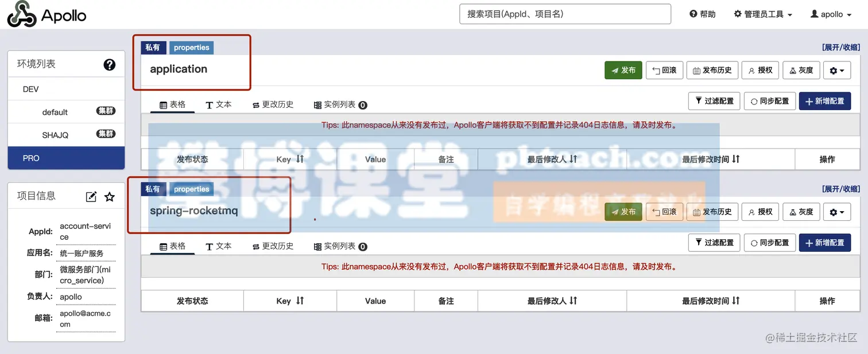The height and width of the screenshot is (354, 868).
Task: Click the 统一账户服务 app name value
Action: click(82, 253)
